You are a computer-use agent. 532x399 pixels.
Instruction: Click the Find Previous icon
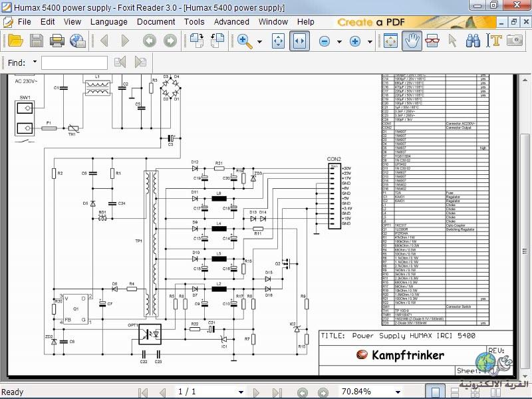click(x=120, y=63)
